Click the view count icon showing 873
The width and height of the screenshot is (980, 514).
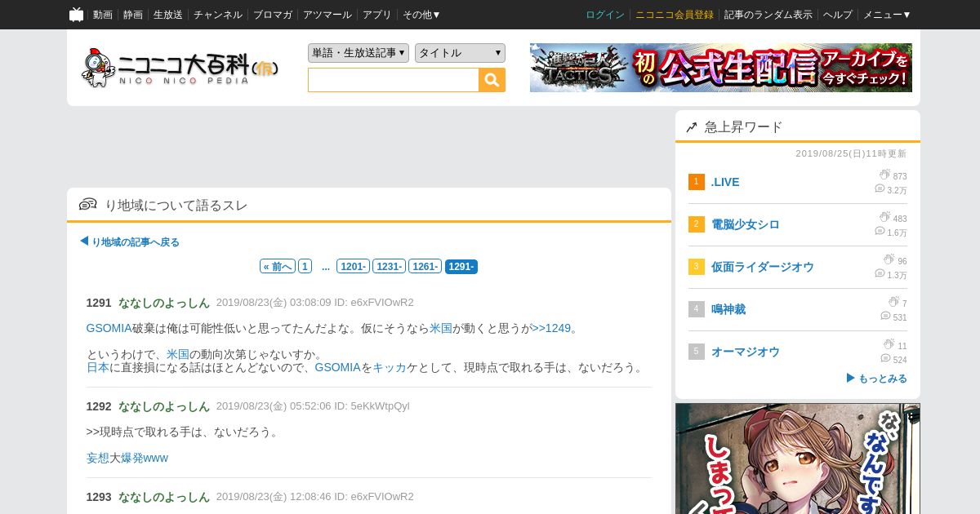[884, 175]
